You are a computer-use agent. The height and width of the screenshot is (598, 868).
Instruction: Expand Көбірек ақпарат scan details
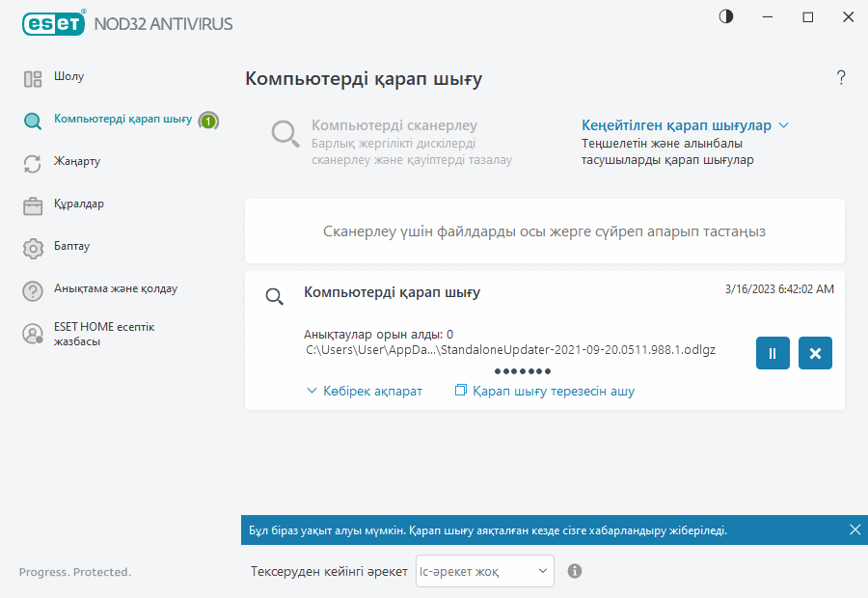click(x=365, y=391)
